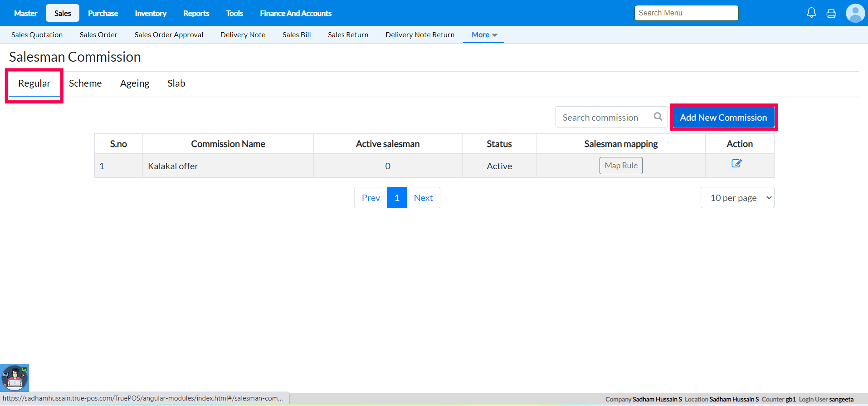Viewport: 868px width, 406px height.
Task: Click the search magnifier icon
Action: (x=658, y=117)
